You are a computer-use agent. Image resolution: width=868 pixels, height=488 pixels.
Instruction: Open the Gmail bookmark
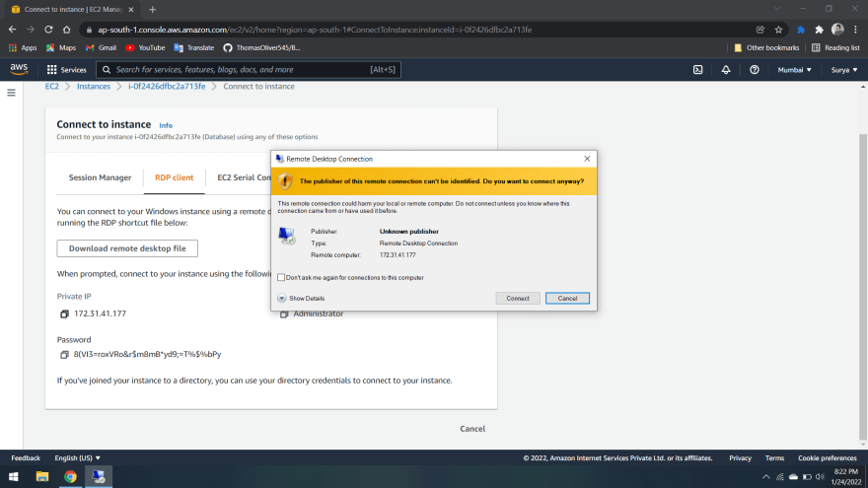[101, 47]
